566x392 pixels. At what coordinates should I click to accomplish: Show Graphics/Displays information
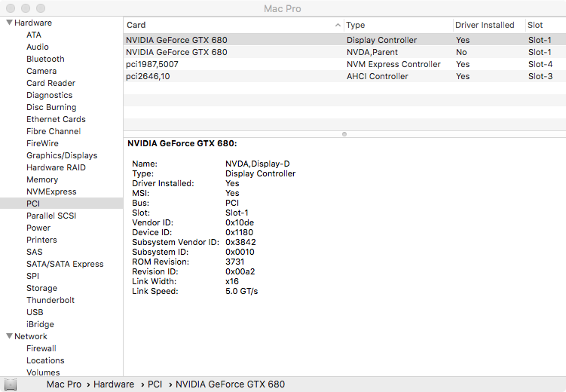[62, 155]
